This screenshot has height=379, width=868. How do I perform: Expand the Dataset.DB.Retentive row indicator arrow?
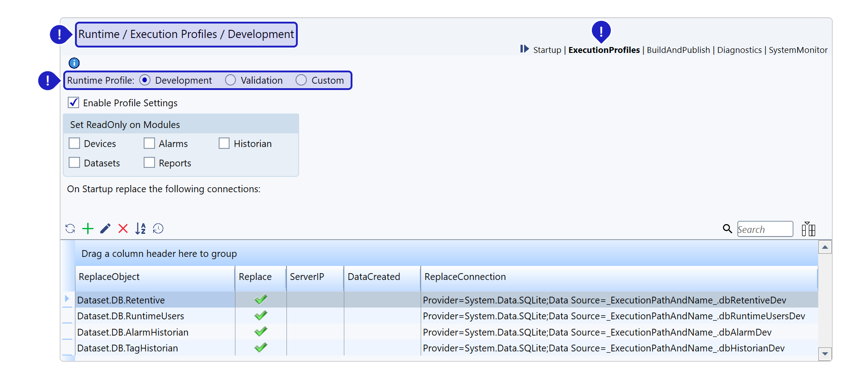67,298
